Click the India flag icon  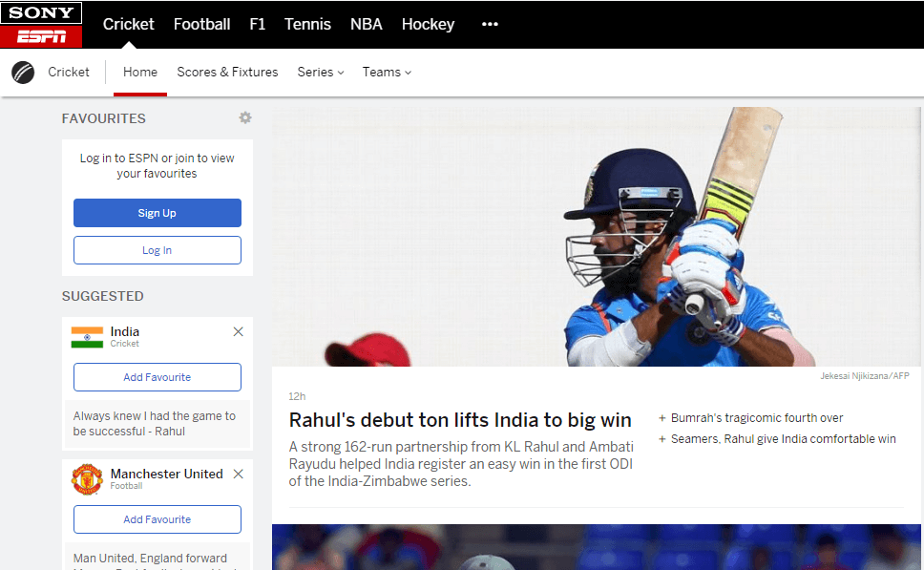[87, 337]
